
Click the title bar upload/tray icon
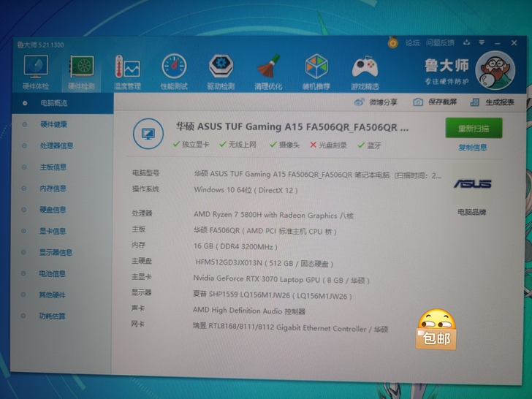[467, 42]
